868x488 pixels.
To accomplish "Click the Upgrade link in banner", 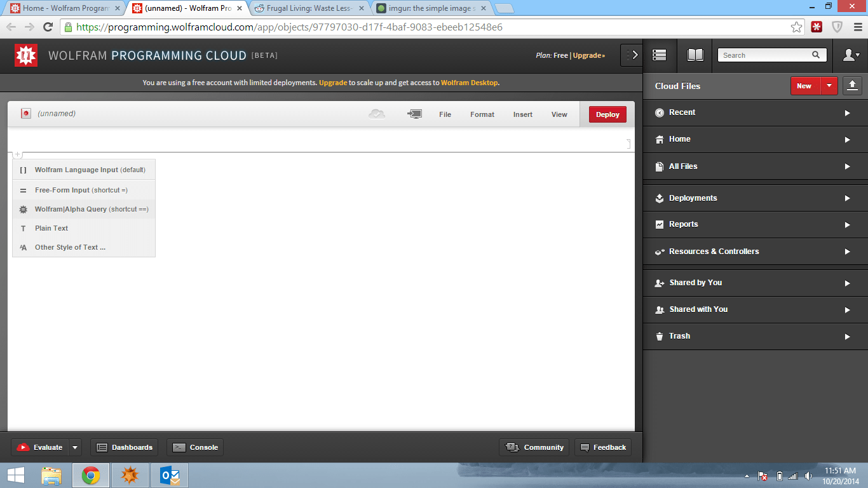I will pyautogui.click(x=333, y=83).
